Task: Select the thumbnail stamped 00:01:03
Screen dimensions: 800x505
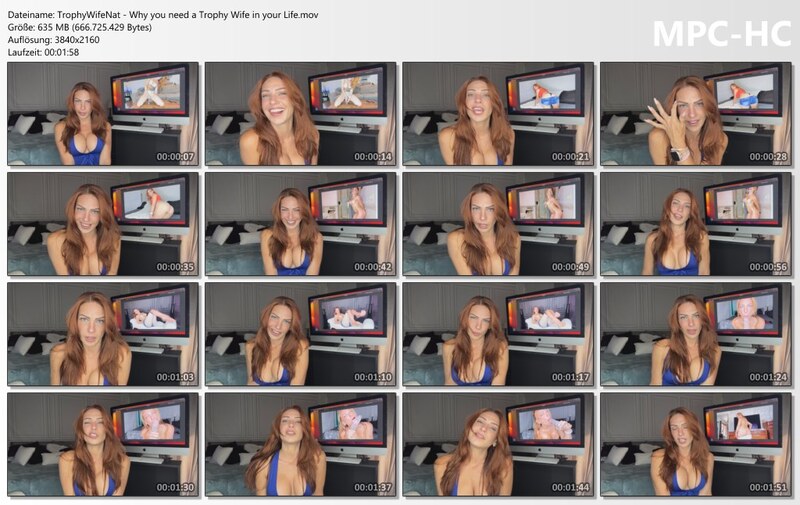Action: (x=103, y=335)
